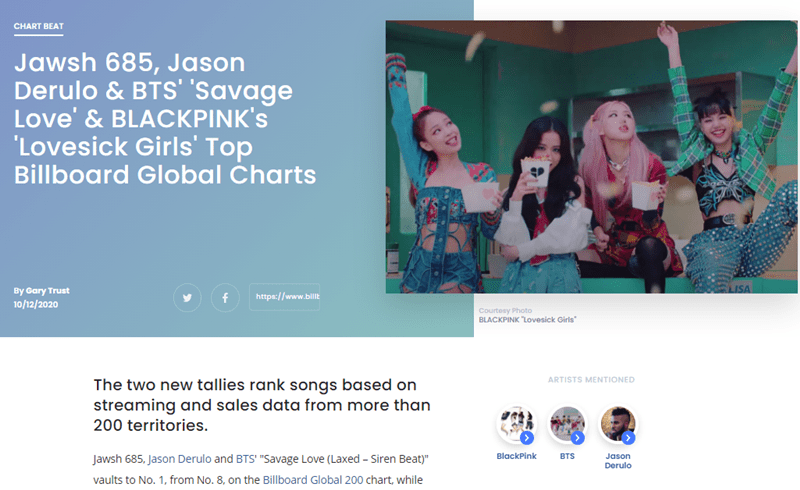Open the Billboard Global 200 chart link
The height and width of the screenshot is (490, 800).
pyautogui.click(x=313, y=480)
